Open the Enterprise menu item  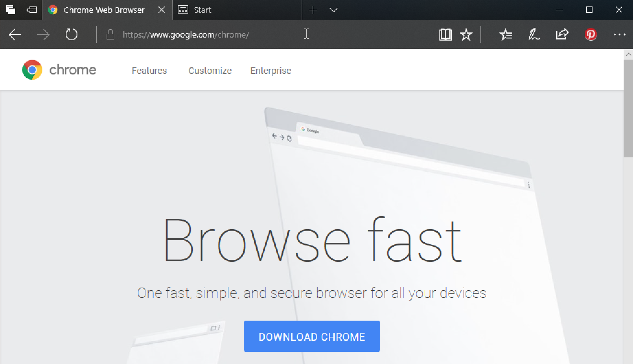coord(271,71)
